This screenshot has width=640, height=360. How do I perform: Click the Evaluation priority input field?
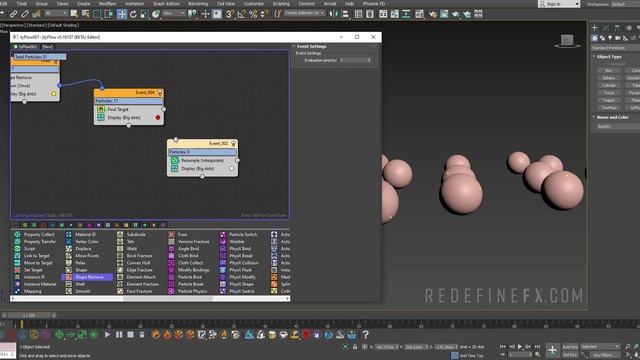(356, 60)
